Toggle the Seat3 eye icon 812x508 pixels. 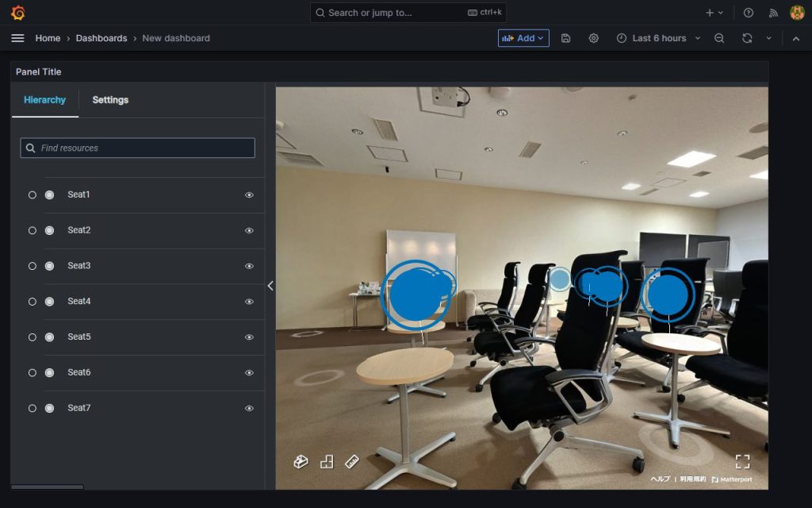(x=249, y=266)
